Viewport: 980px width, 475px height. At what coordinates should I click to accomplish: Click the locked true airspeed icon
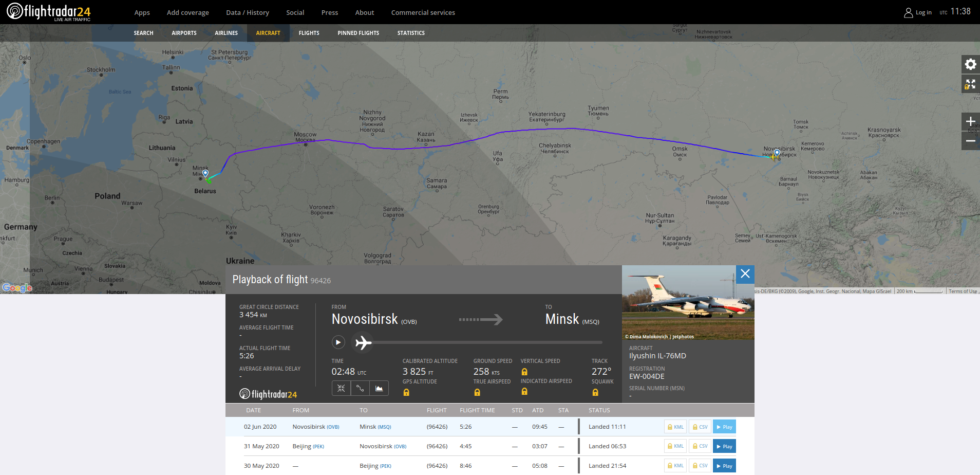click(477, 392)
